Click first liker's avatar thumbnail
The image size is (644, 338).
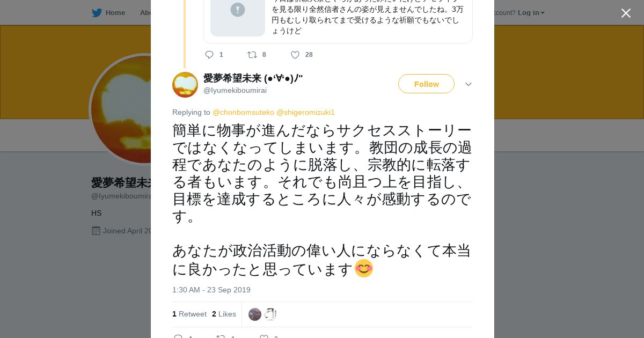click(x=255, y=314)
